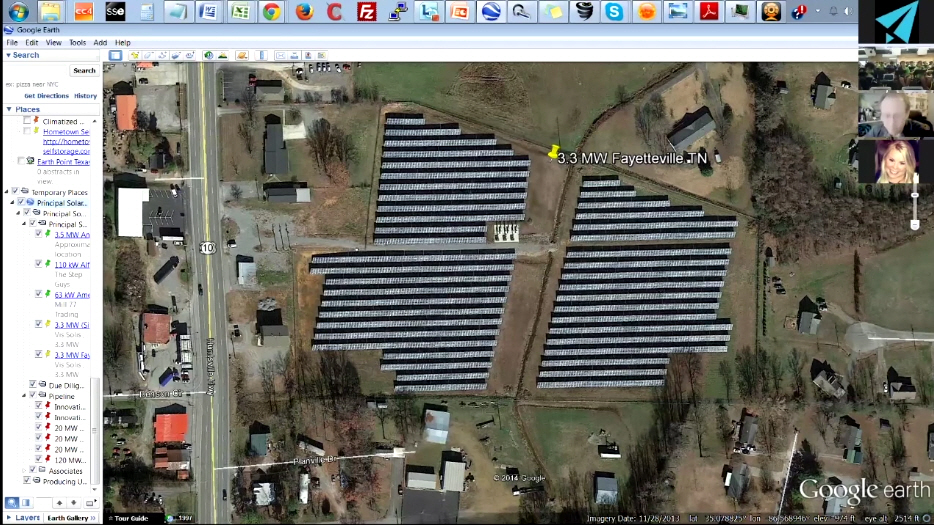The height and width of the screenshot is (525, 934).
Task: Open the View menu
Action: tap(54, 42)
